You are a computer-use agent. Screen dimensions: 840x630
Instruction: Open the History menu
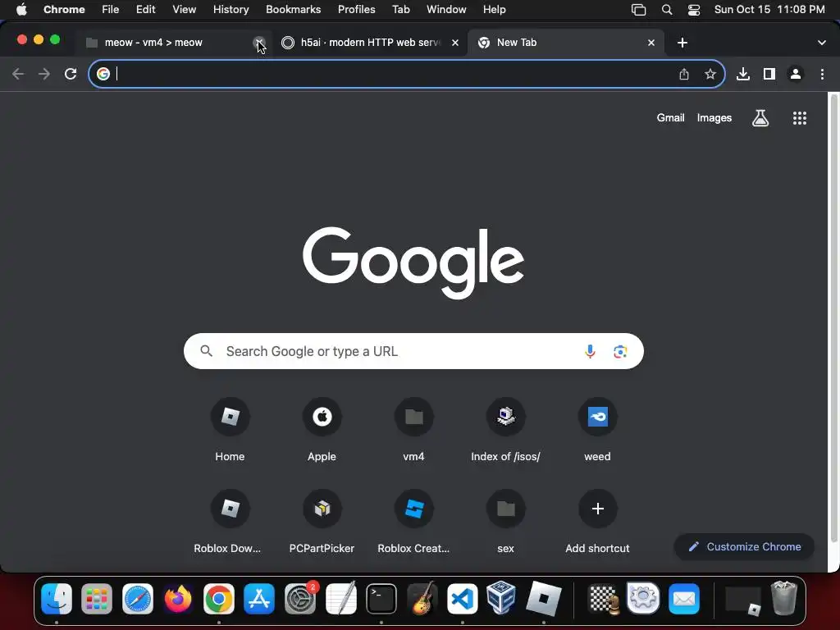tap(231, 10)
